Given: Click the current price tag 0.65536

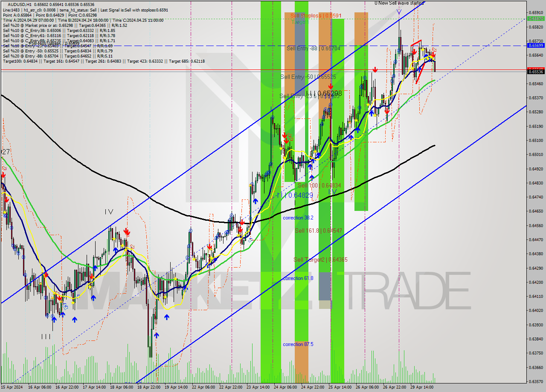Looking at the screenshot, I should [536, 72].
